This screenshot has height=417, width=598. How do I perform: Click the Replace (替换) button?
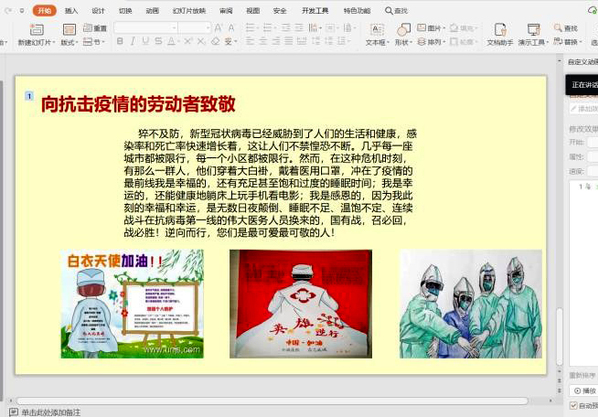[x=567, y=42]
